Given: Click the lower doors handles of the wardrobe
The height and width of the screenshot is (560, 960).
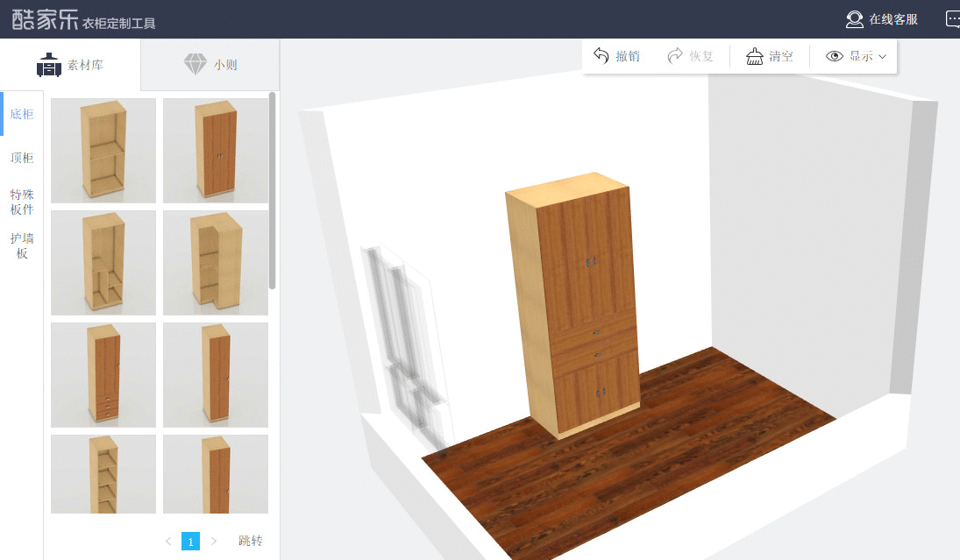Looking at the screenshot, I should (601, 392).
